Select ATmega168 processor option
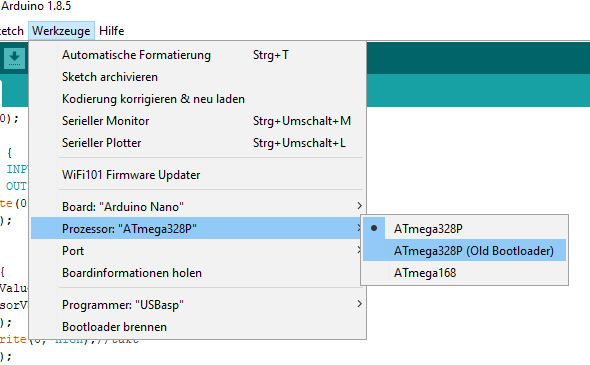This screenshot has width=590, height=365. pos(464,272)
